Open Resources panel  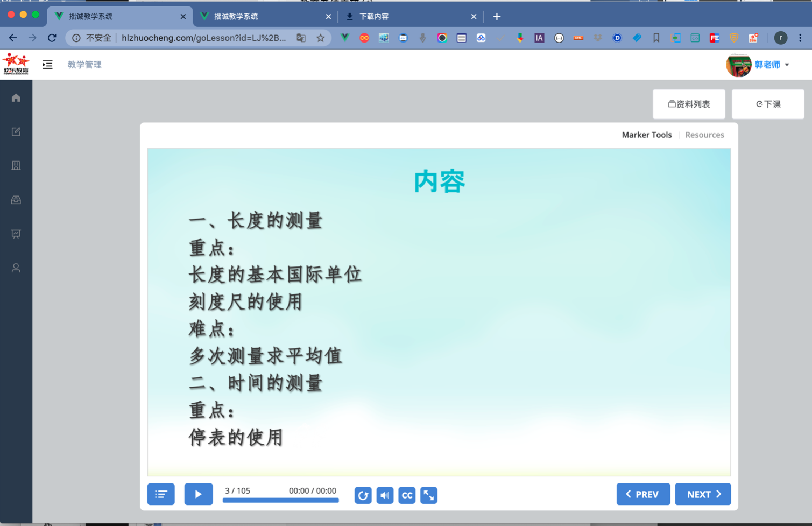coord(704,135)
